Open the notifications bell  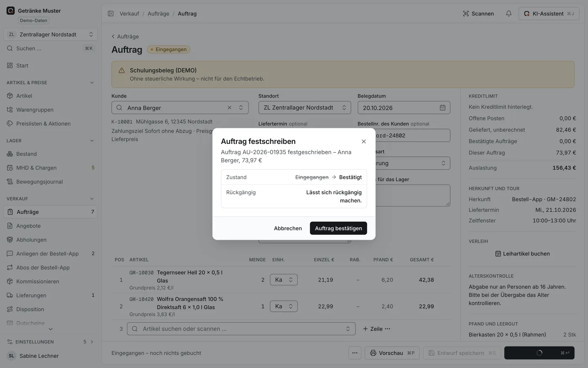coord(509,13)
